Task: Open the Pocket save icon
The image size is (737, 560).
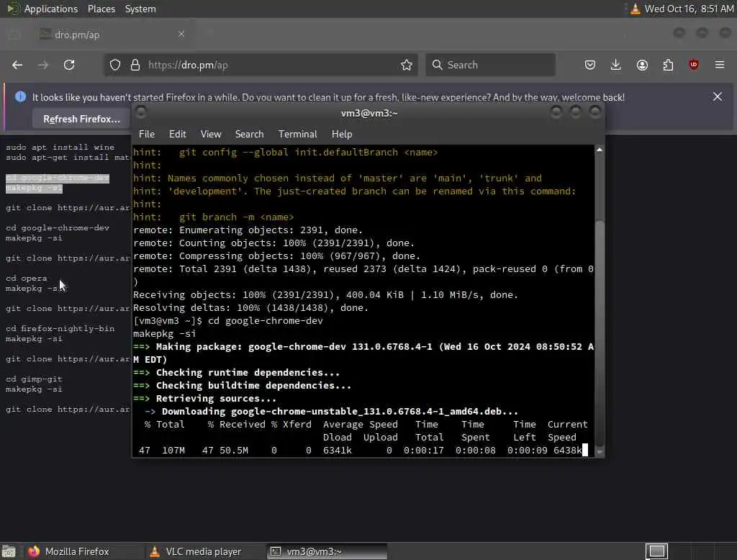Action: coord(590,65)
